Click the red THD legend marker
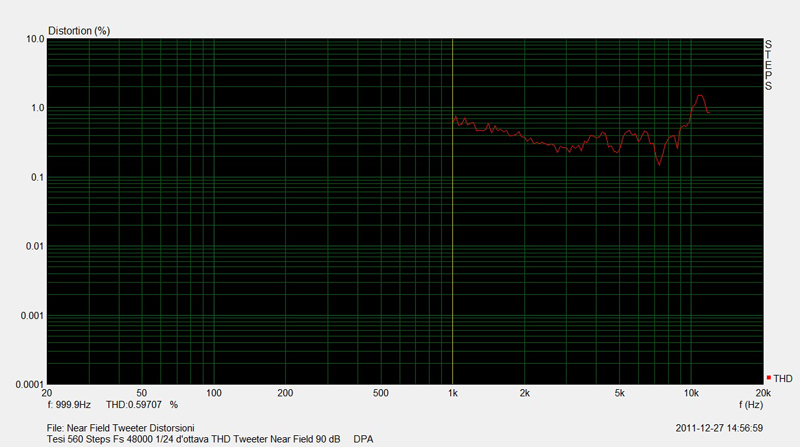Image resolution: width=800 pixels, height=447 pixels. tap(768, 378)
